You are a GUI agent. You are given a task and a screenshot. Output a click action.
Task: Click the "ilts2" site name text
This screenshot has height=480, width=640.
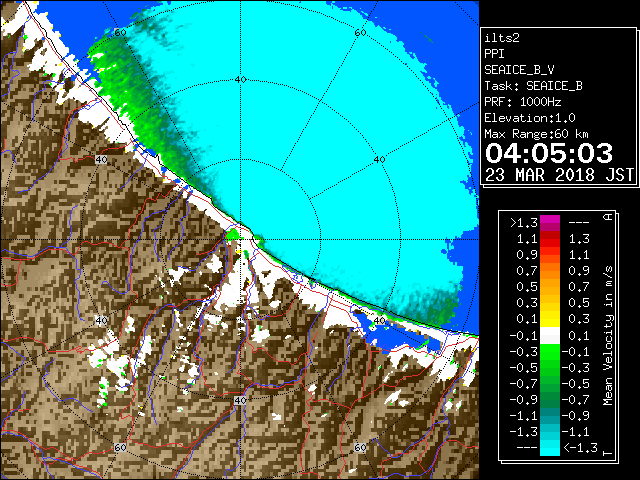(x=502, y=38)
